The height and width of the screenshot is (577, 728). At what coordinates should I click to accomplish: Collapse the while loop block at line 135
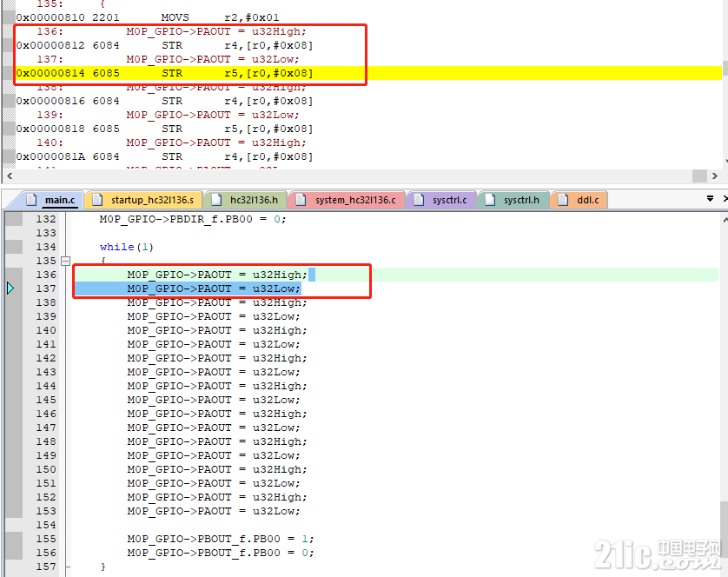(65, 261)
